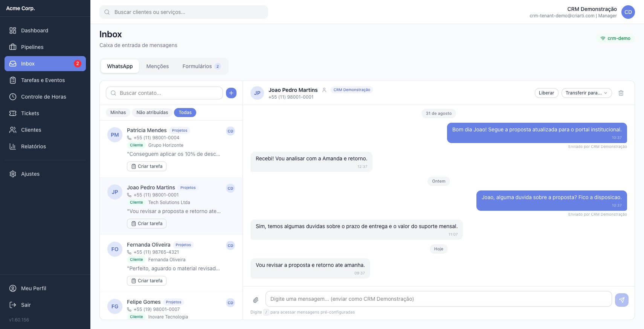Click Projetos tag on Fernanda Oliveira

[183, 245]
